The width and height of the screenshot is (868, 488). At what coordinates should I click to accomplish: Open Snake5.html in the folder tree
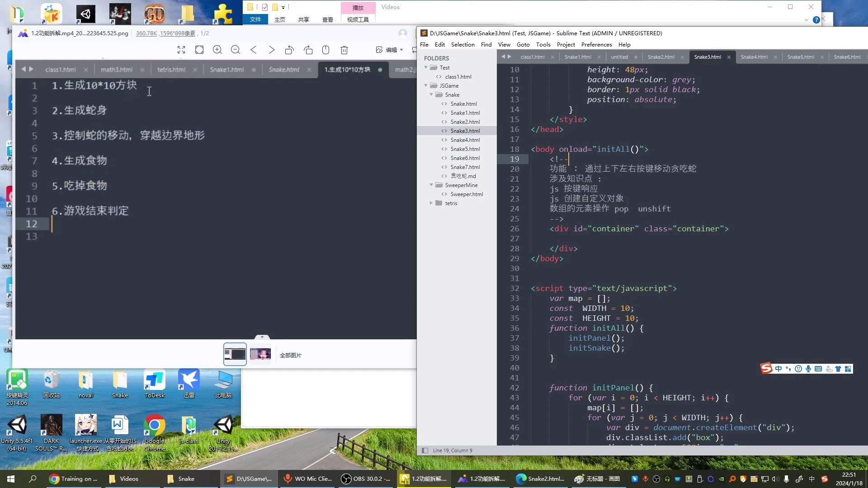465,149
